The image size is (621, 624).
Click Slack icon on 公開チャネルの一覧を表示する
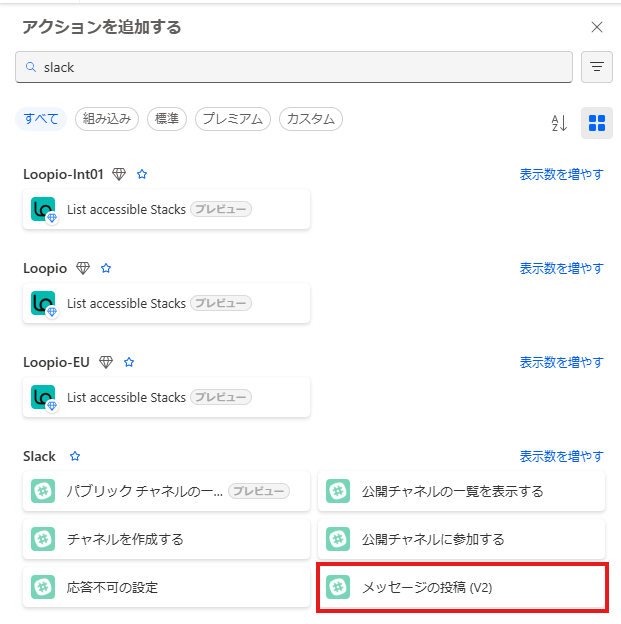[338, 491]
